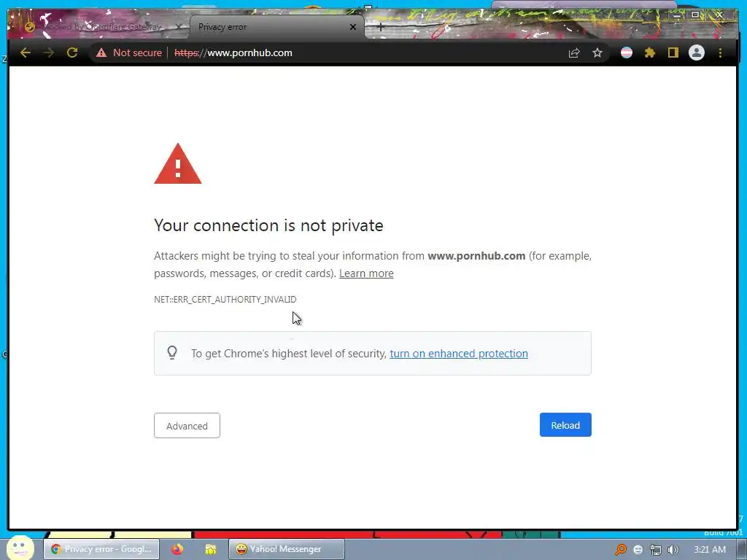Open the Extensions puzzle menu
This screenshot has height=560, width=747.
[650, 52]
